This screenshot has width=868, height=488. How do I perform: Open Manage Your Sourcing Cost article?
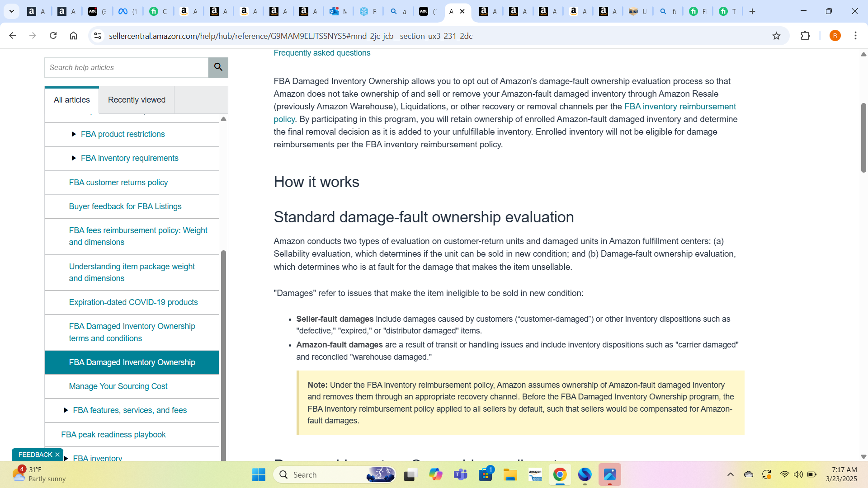coord(118,386)
